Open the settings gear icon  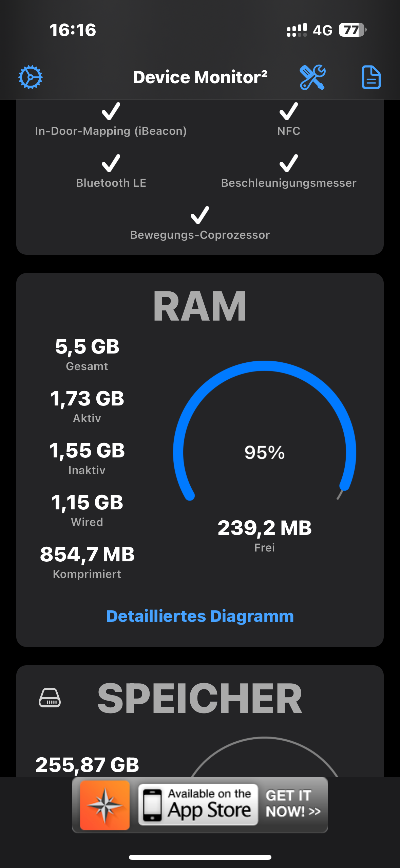(x=31, y=77)
